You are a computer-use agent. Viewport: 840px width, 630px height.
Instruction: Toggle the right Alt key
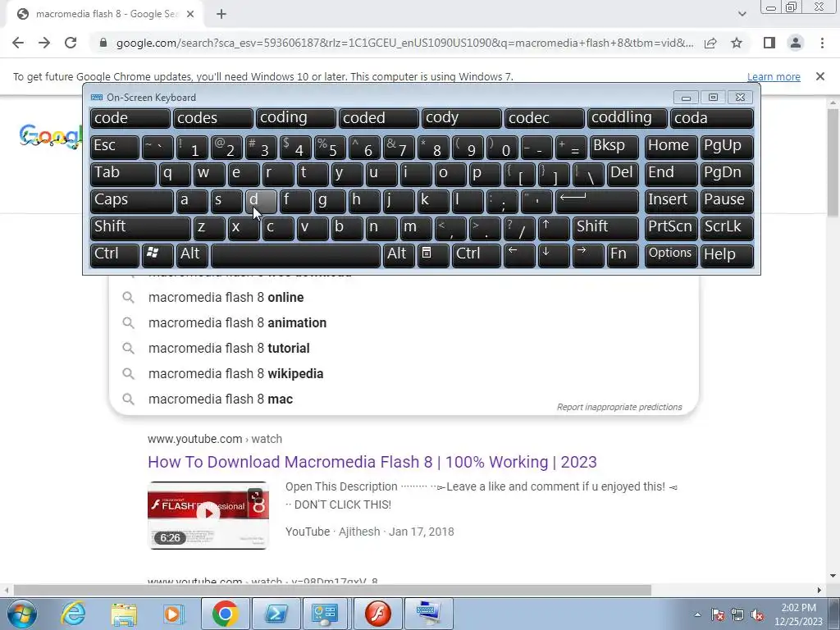[x=399, y=256]
